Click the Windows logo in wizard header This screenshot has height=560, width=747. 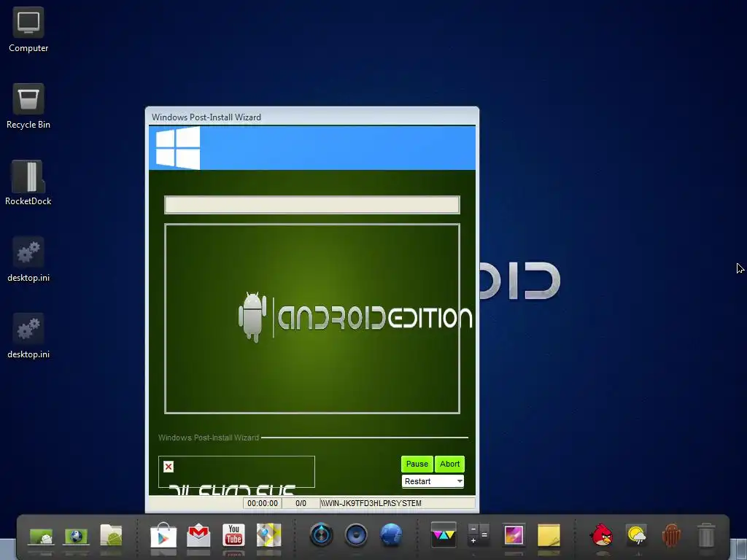[177, 147]
